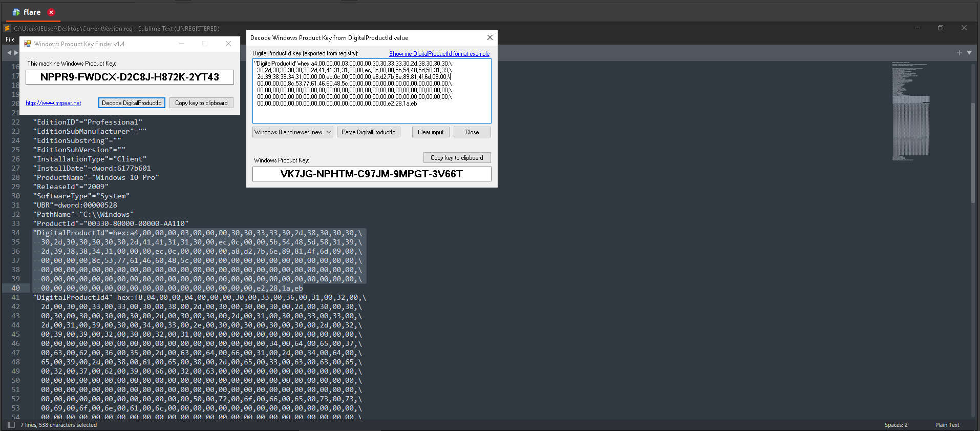Close the flare tab
Screen dimensions: 980x431
click(x=51, y=12)
